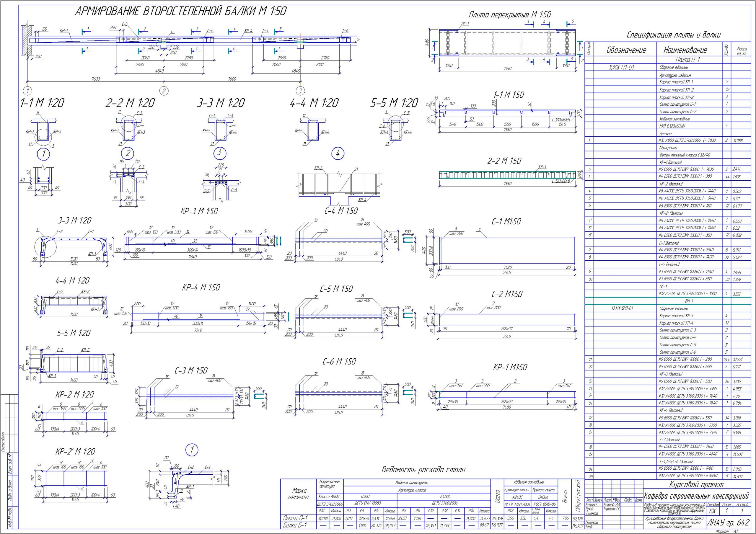Screen dimensions: 756x534
Task: Click the 'Наименование' column header
Action: point(685,50)
